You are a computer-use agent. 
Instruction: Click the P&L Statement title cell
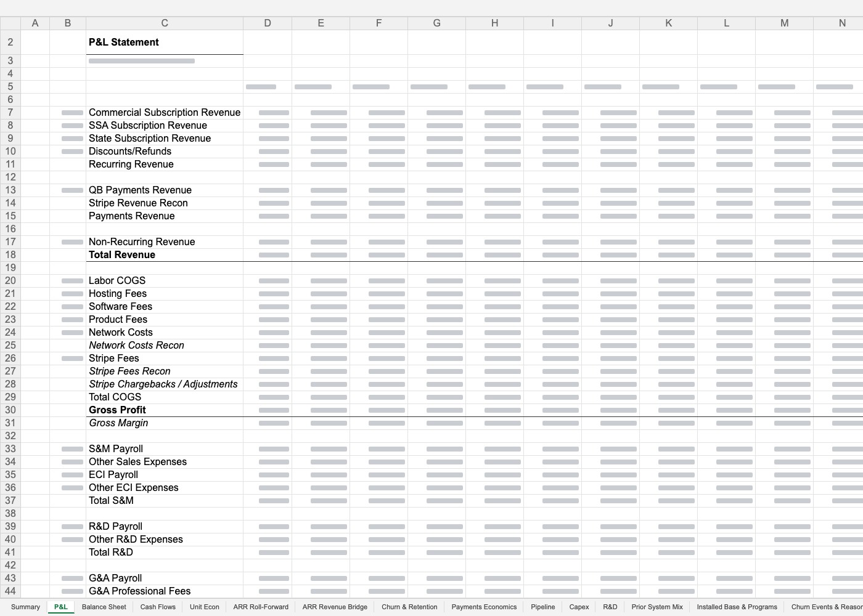point(165,43)
